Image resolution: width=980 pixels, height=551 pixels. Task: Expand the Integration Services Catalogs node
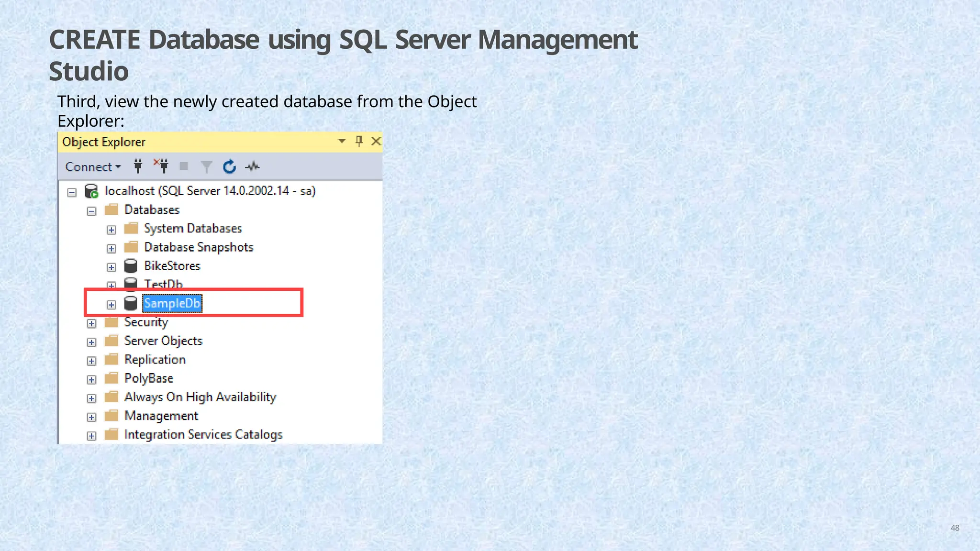[91, 436]
